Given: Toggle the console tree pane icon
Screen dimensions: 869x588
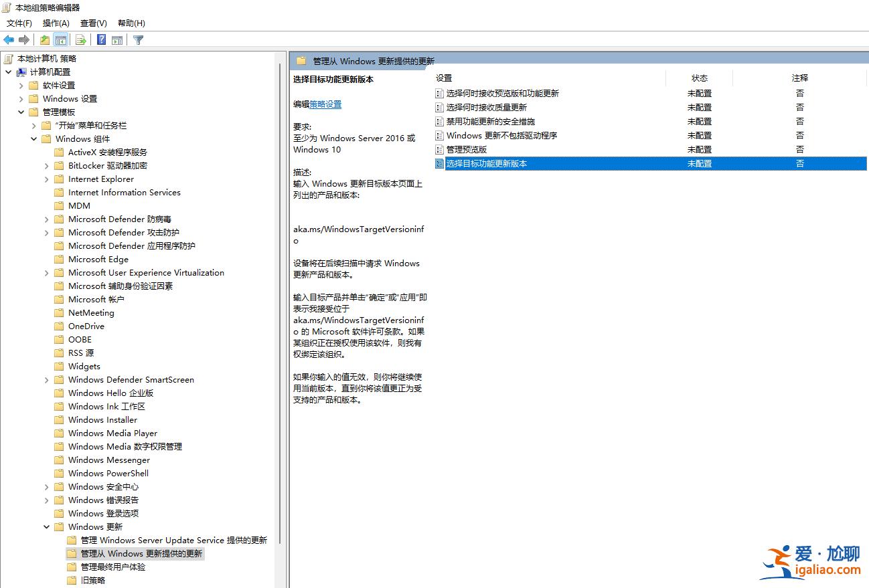Looking at the screenshot, I should (60, 39).
